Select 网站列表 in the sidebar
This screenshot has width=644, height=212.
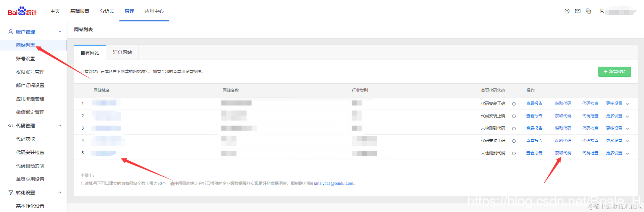click(x=25, y=45)
